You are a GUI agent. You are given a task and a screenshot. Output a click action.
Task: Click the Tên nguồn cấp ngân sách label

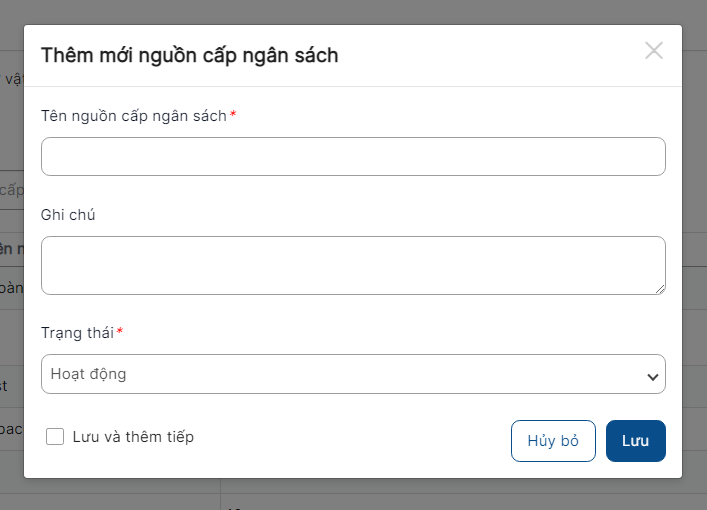[x=133, y=115]
